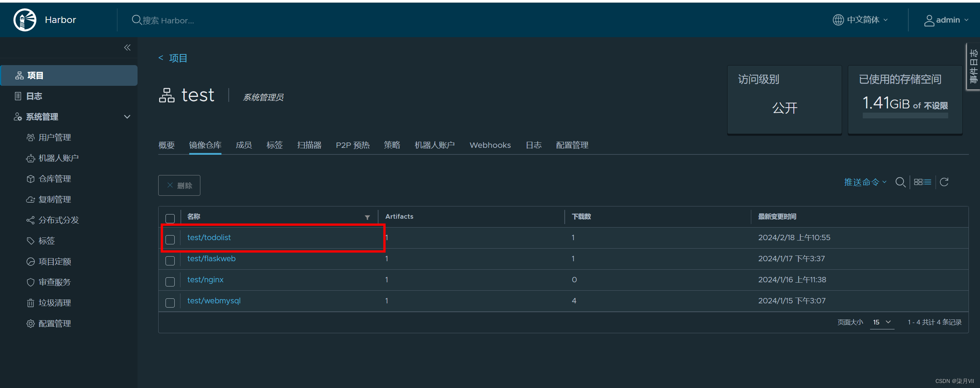Click the project icon beside test title
This screenshot has width=980, height=388.
tap(167, 95)
